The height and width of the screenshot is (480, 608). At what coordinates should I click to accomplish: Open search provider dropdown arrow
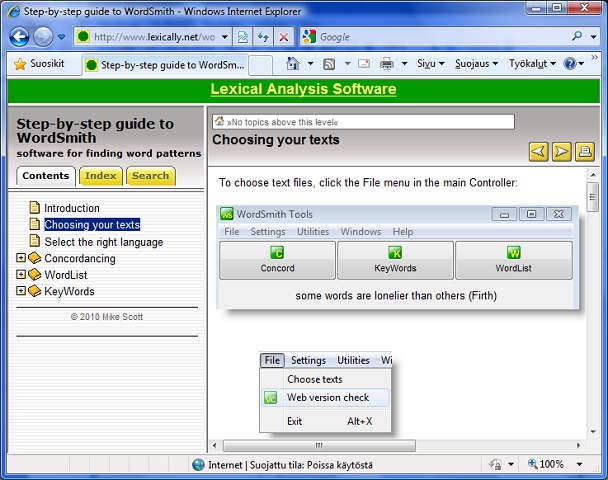(x=593, y=37)
